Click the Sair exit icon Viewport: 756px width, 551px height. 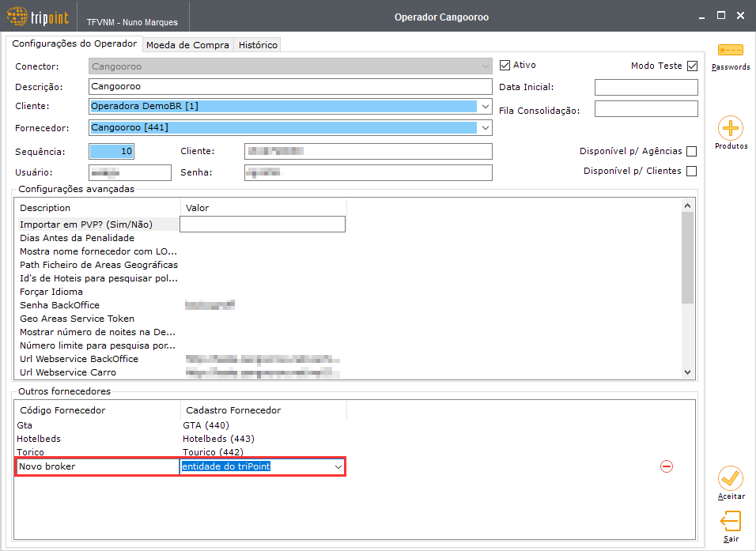tap(731, 522)
